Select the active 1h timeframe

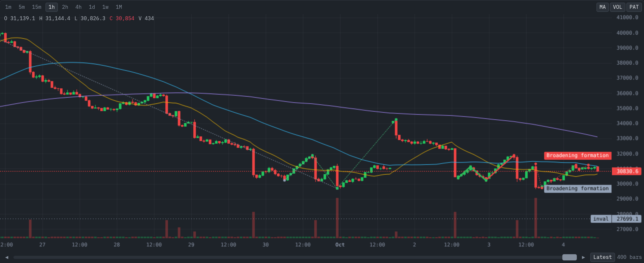52,7
